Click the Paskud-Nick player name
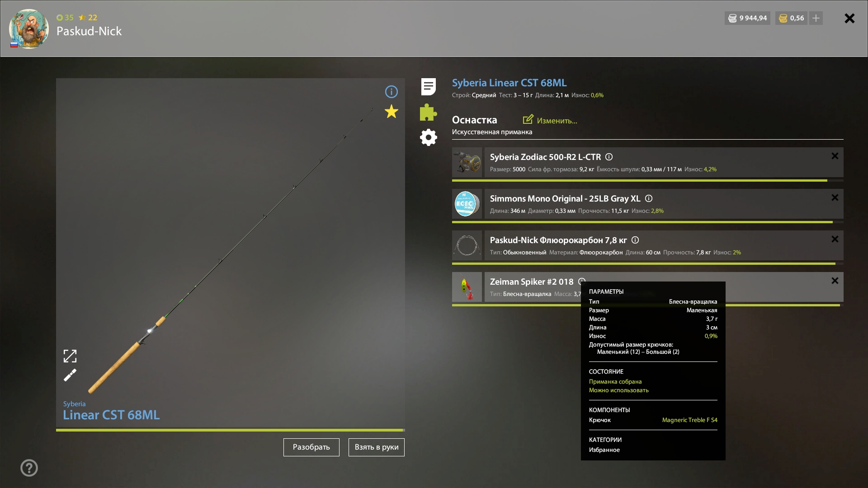This screenshot has width=868, height=488. (89, 31)
